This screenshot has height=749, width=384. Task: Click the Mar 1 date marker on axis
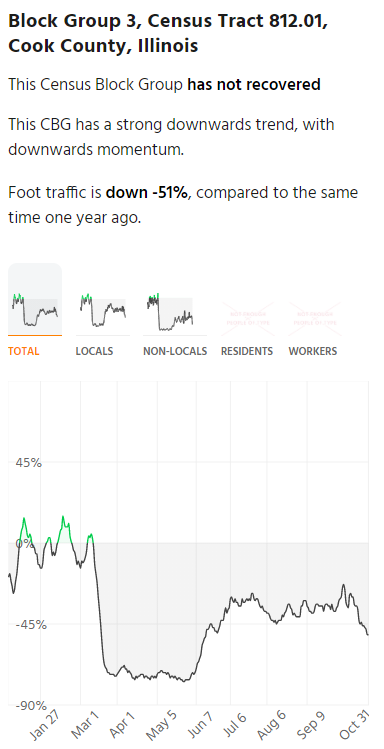[85, 723]
